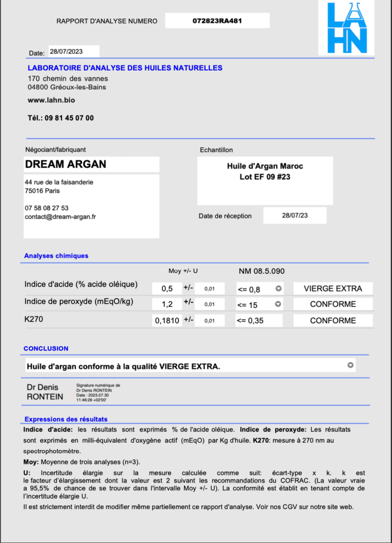Image resolution: width=392 pixels, height=543 pixels.
Task: Click the peroxide index uncertainty 0,01 field
Action: [x=210, y=304]
